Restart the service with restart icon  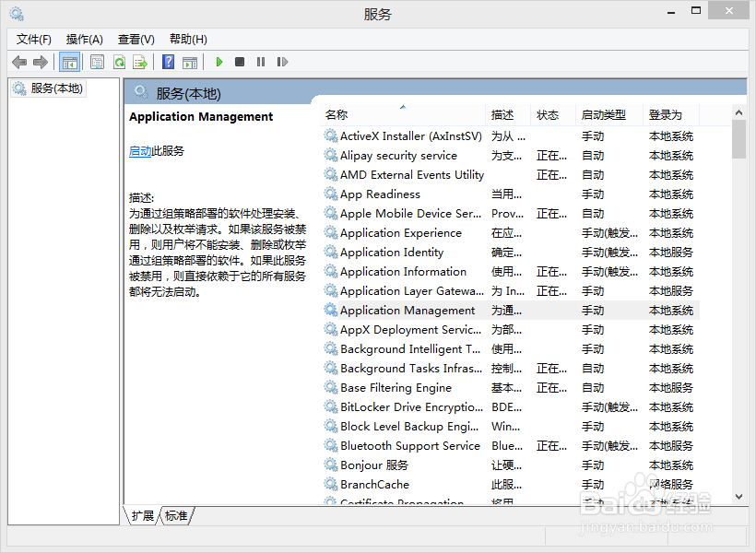coord(282,62)
